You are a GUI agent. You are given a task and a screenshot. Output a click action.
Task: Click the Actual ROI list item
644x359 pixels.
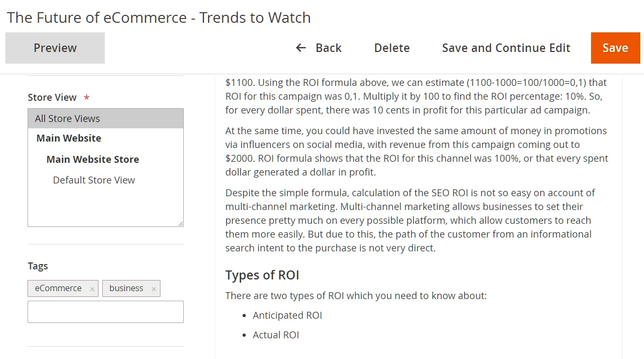pos(275,335)
